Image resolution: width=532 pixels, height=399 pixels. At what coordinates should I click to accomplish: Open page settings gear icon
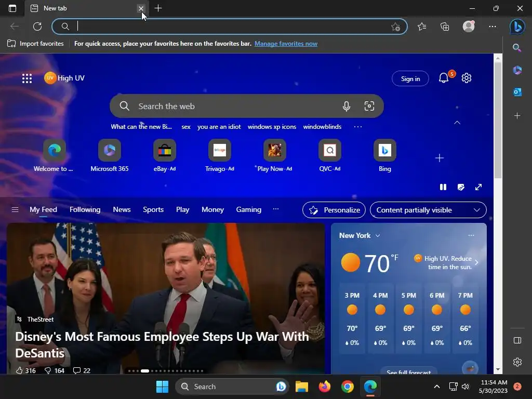click(467, 78)
